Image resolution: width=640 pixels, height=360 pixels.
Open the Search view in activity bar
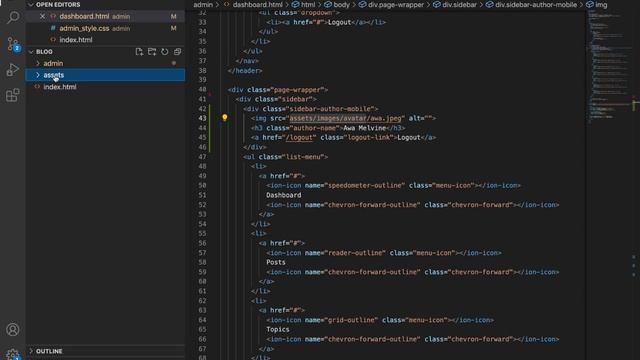tap(13, 17)
